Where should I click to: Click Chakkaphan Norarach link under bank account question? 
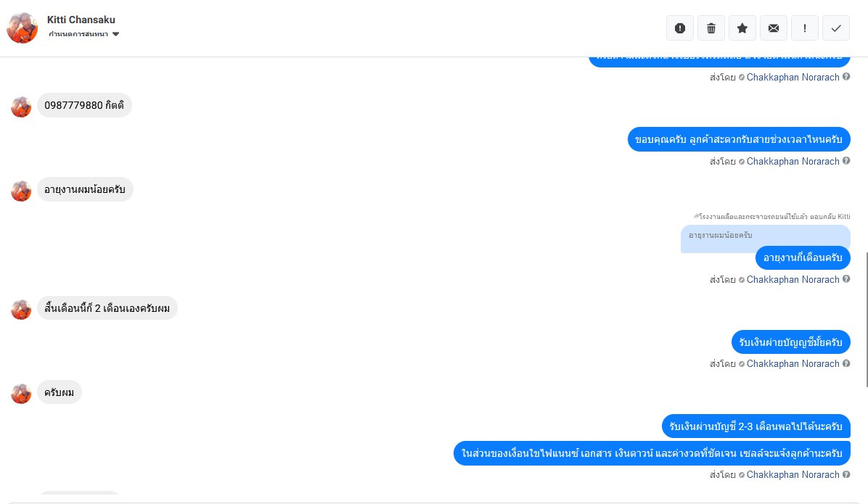[x=793, y=364]
